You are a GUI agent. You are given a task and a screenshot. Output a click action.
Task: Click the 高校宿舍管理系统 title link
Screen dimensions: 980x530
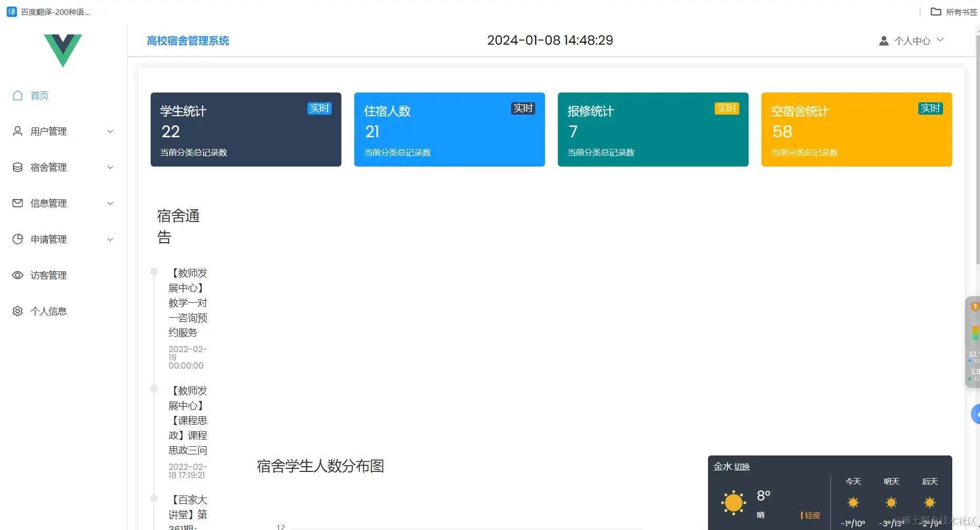pyautogui.click(x=188, y=41)
